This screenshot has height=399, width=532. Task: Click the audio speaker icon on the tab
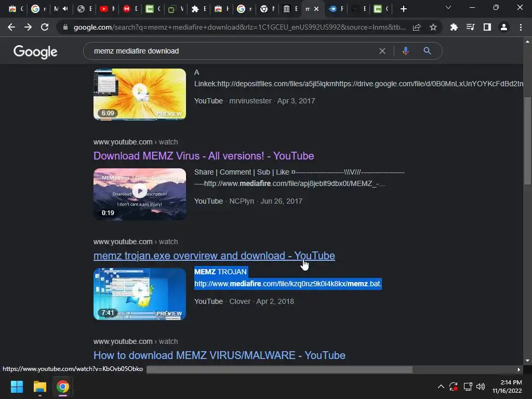[x=65, y=9]
